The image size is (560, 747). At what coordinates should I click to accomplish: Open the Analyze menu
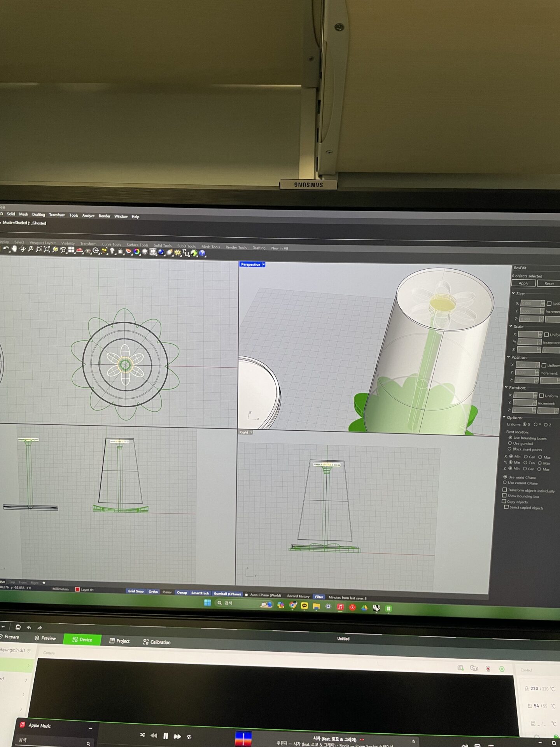click(x=88, y=216)
